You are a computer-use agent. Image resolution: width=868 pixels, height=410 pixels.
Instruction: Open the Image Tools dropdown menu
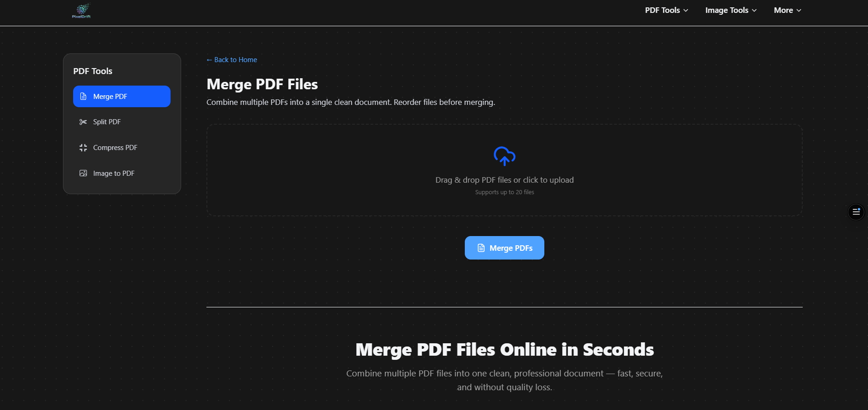click(x=731, y=10)
